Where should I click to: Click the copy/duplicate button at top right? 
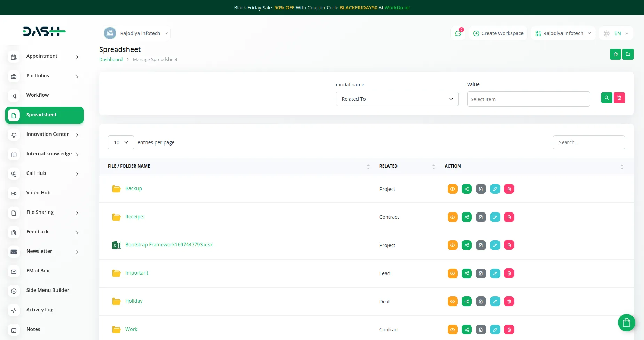pos(615,54)
